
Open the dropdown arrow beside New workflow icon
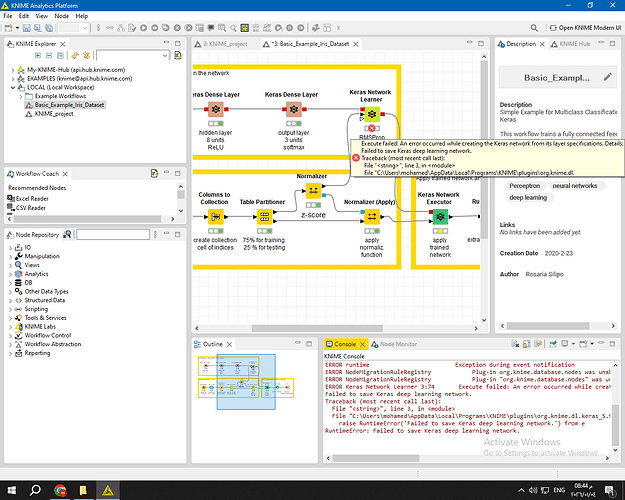point(17,28)
